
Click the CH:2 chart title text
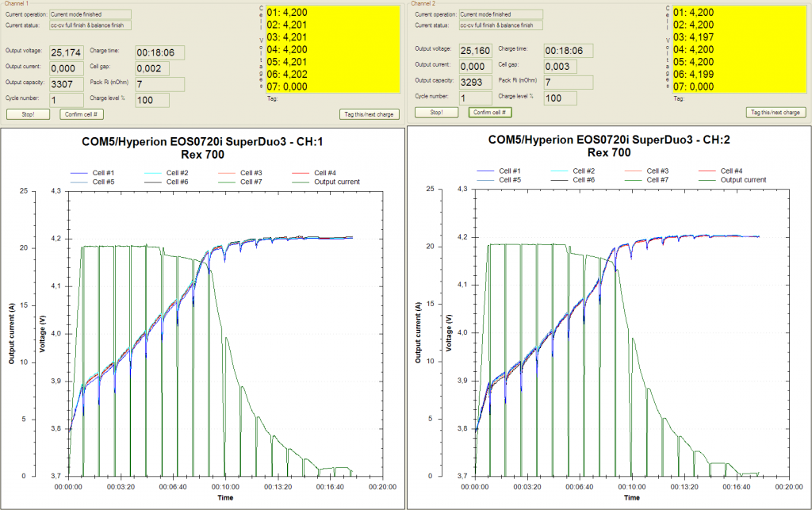coord(609,140)
